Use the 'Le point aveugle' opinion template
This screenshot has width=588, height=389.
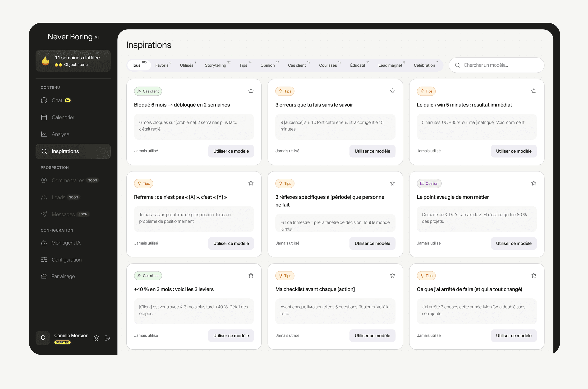514,243
